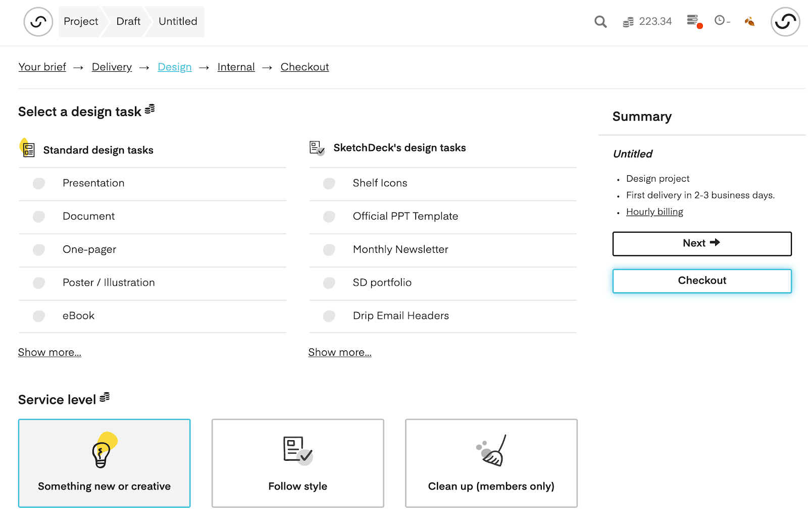The width and height of the screenshot is (808, 532).
Task: Click the Draft breadcrumb
Action: point(128,22)
